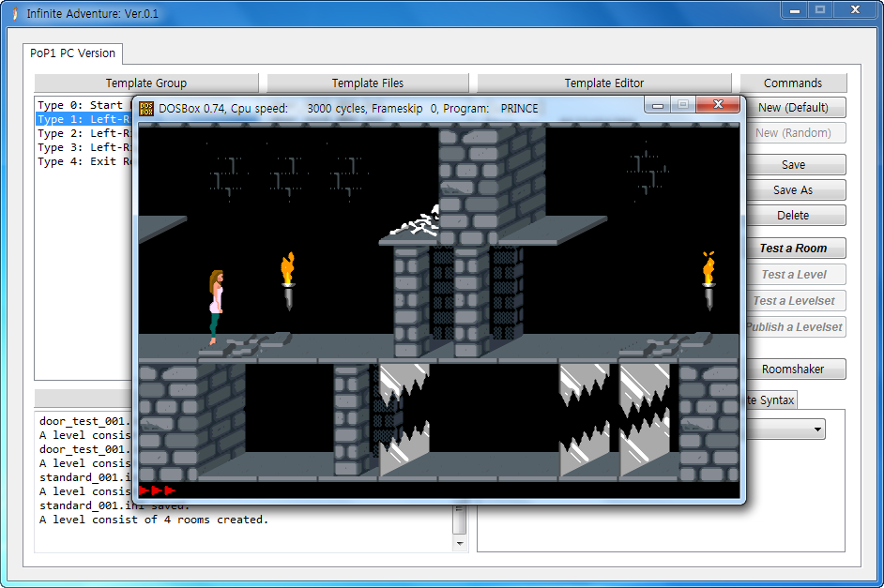
Task: Select the highlighted Type 1 template group
Action: 84,119
